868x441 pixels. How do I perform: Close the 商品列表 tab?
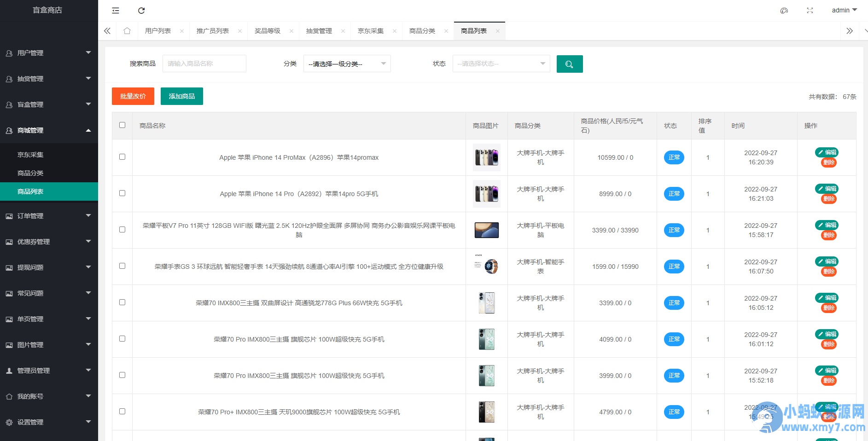point(498,31)
